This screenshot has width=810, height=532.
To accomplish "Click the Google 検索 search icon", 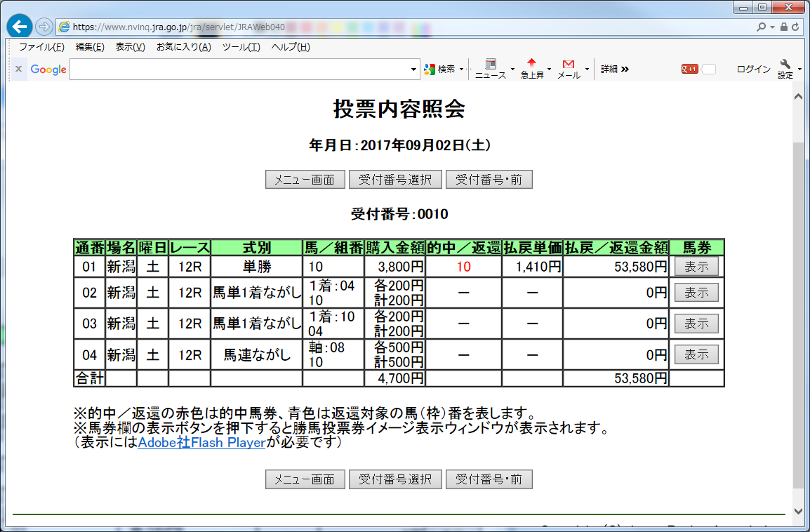I will tap(430, 69).
